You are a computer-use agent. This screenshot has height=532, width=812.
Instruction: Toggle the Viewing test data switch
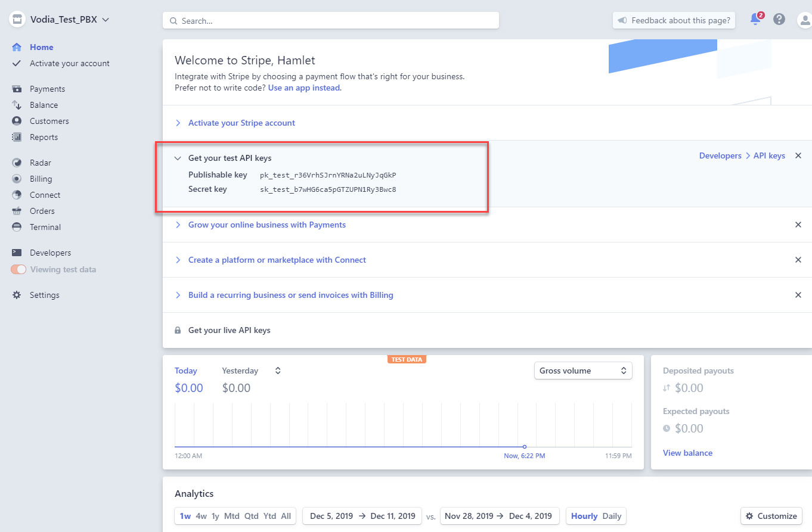19,269
